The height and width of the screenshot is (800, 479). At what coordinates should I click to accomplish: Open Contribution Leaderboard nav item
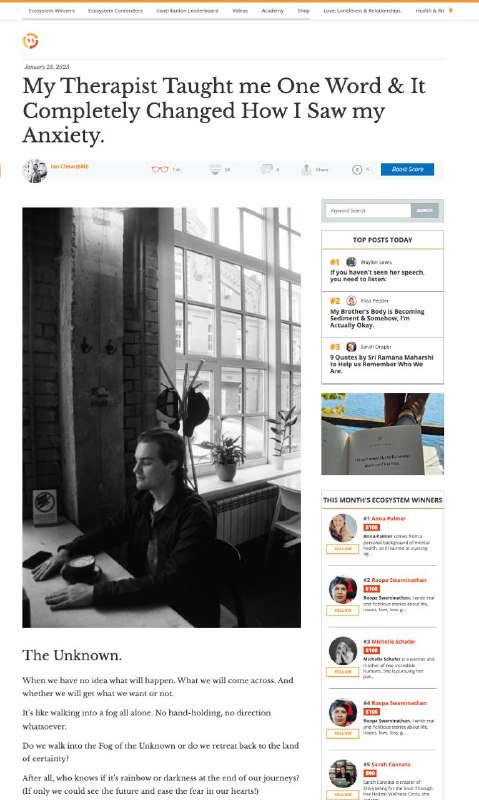pyautogui.click(x=187, y=11)
